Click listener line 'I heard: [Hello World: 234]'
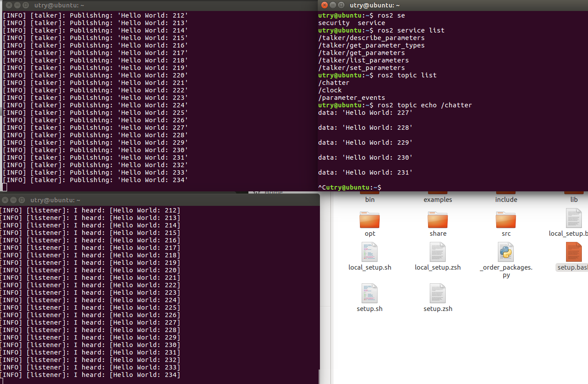The height and width of the screenshot is (384, 588). pyautogui.click(x=90, y=375)
